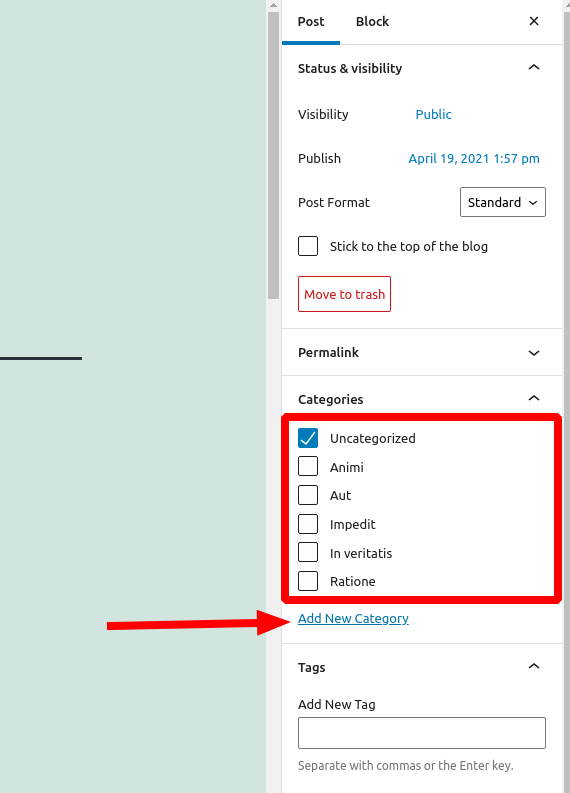This screenshot has height=793, width=570.
Task: Tick the Impedit category checkbox
Action: pyautogui.click(x=308, y=524)
